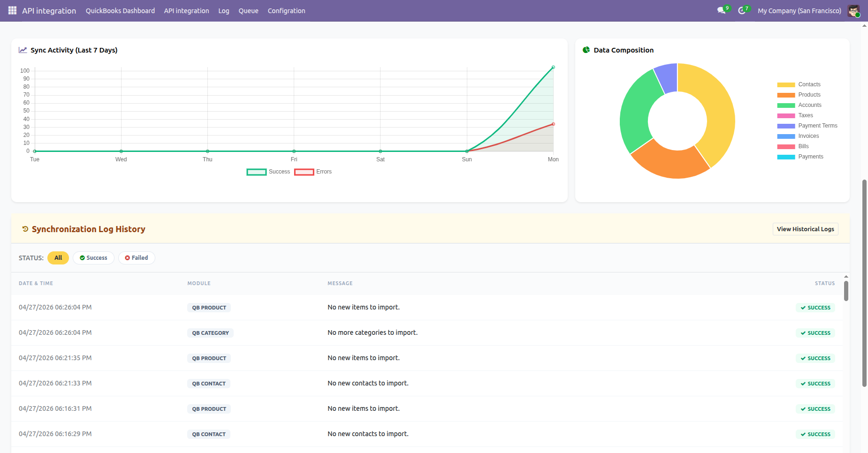868x453 pixels.
Task: Open the Queue menu
Action: click(248, 11)
